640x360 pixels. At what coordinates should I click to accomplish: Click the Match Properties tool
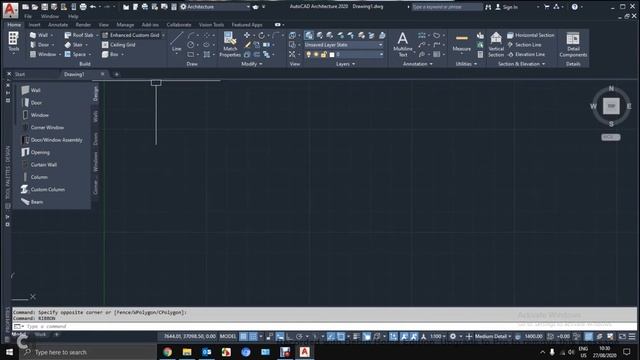[x=230, y=44]
